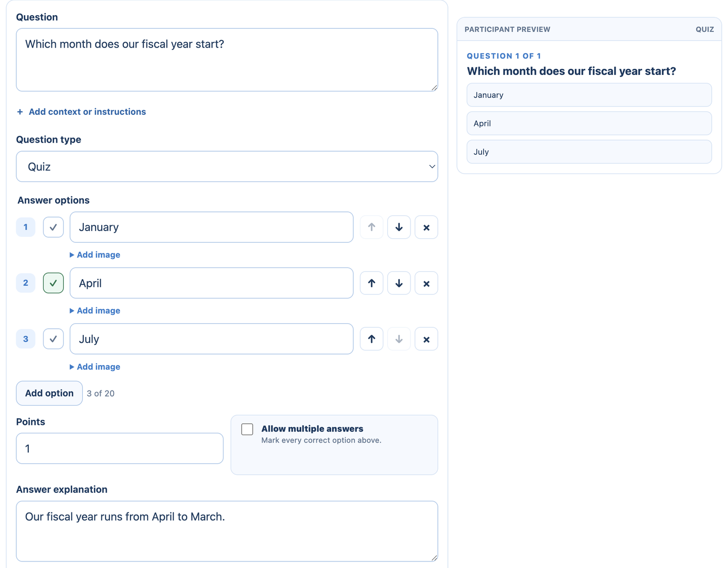Move the July option up

click(372, 339)
